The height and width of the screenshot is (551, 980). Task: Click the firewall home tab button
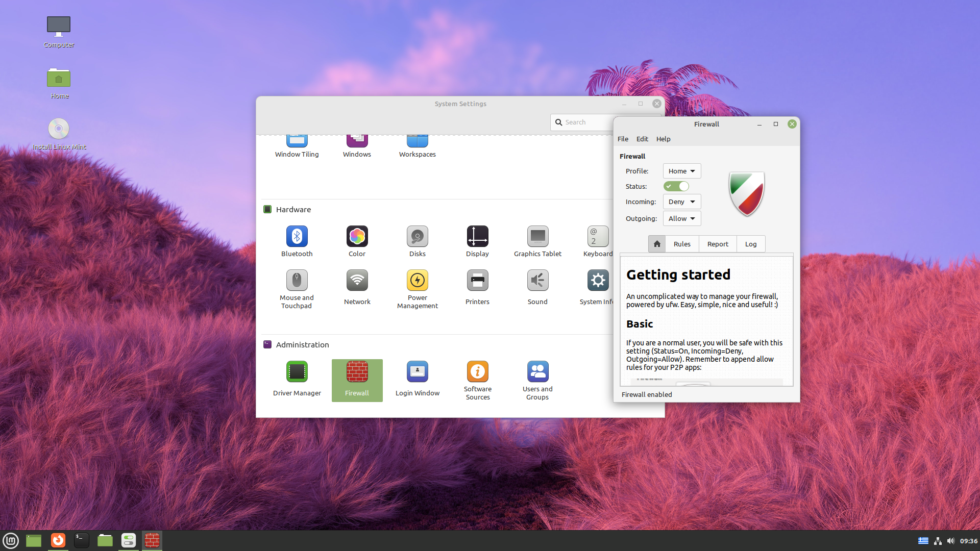pyautogui.click(x=657, y=244)
